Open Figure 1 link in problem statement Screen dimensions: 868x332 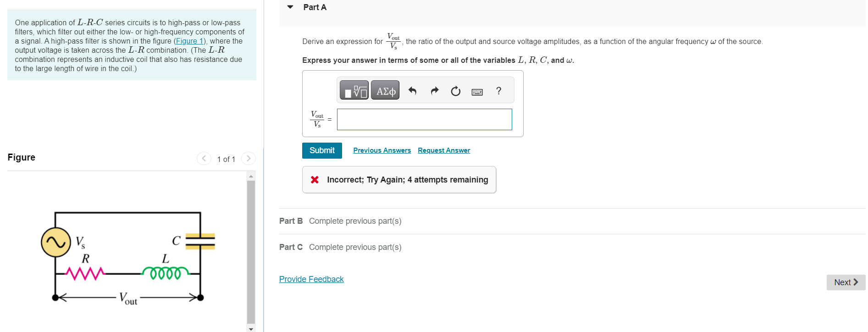189,41
